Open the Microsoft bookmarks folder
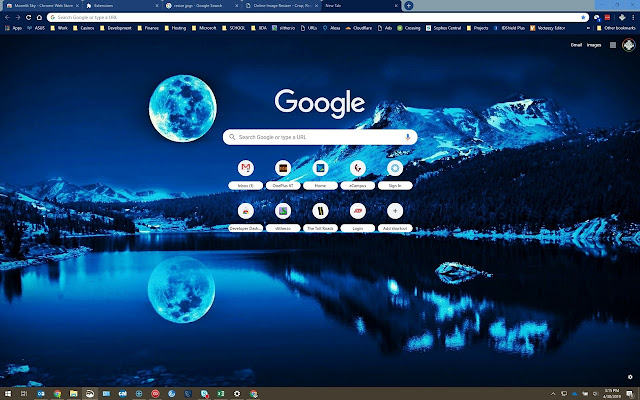This screenshot has height=400, width=640. [x=204, y=28]
